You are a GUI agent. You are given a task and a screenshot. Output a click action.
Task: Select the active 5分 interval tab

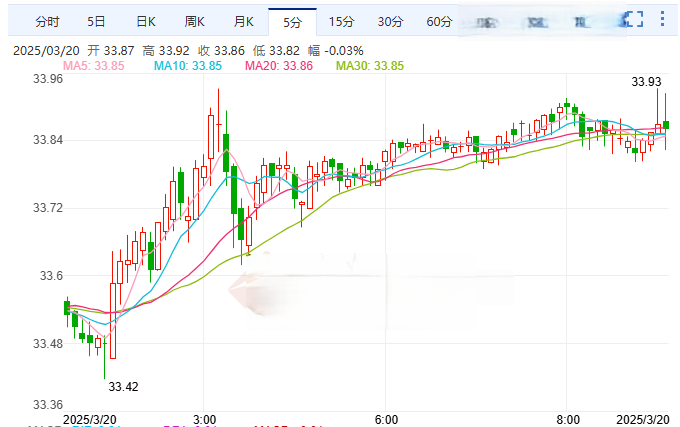click(292, 22)
